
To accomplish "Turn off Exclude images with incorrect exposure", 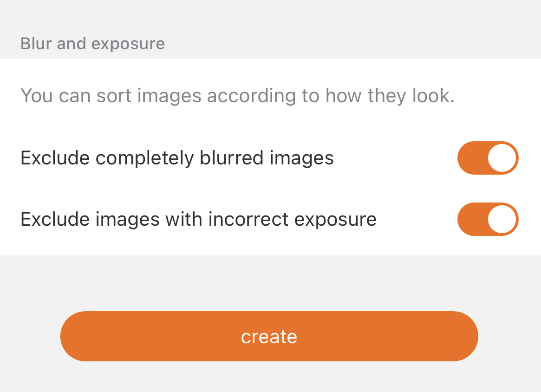I will (x=488, y=219).
